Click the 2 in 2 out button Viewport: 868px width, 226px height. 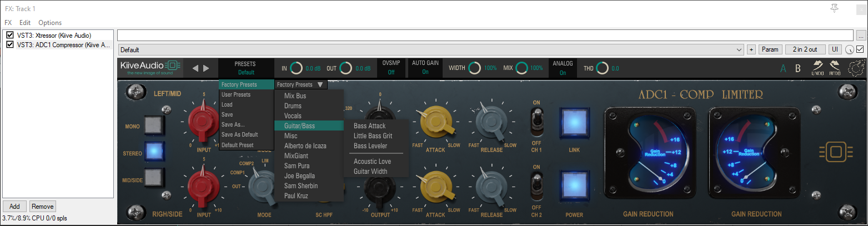(805, 49)
